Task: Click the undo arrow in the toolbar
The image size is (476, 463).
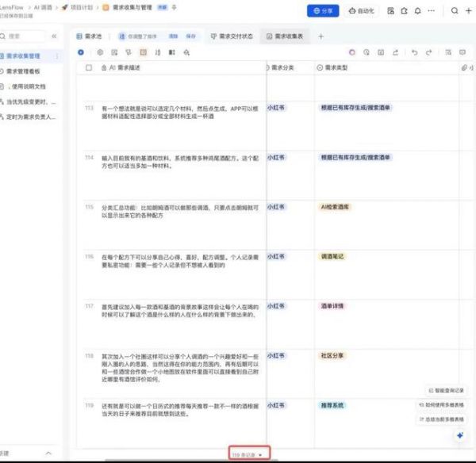Action: pyautogui.click(x=414, y=52)
